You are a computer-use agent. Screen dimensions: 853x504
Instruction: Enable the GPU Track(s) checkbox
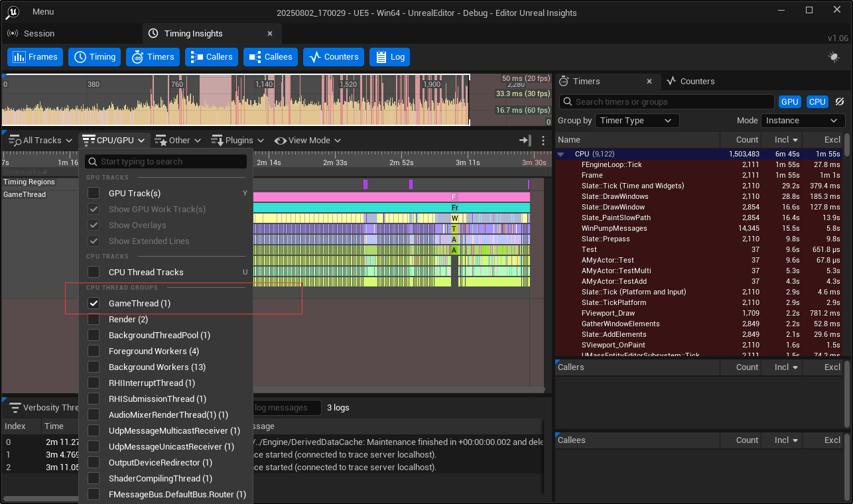click(94, 194)
